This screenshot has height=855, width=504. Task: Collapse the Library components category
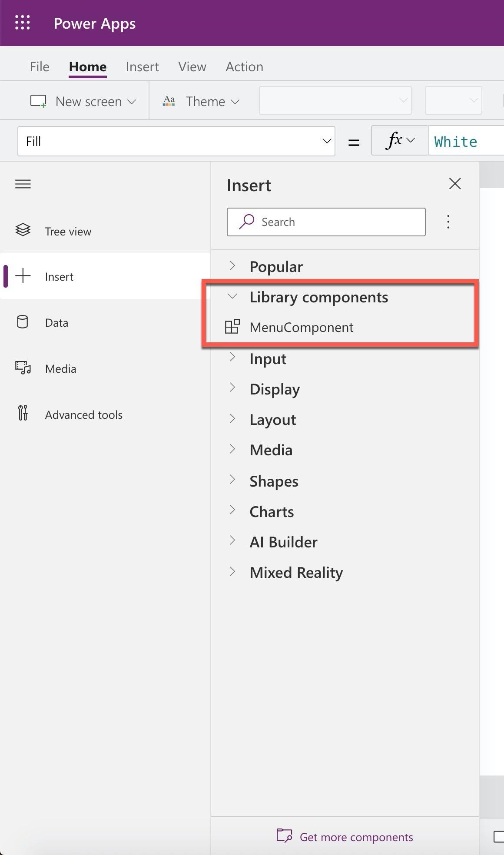[232, 296]
